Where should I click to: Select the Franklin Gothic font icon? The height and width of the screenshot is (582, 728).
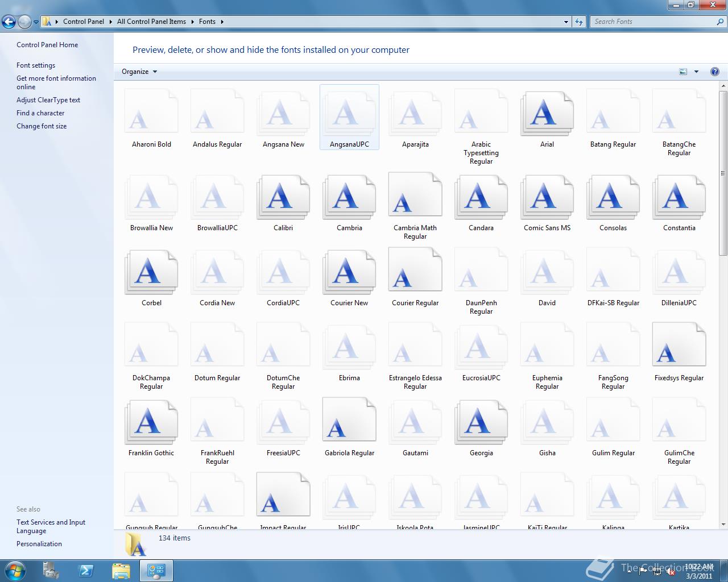(151, 421)
